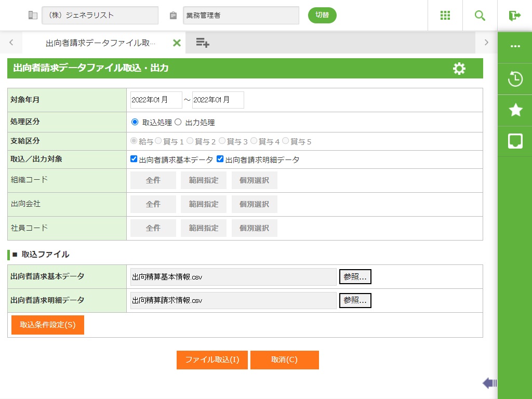Click the add new tab icon
The width and height of the screenshot is (532, 399).
pyautogui.click(x=203, y=43)
